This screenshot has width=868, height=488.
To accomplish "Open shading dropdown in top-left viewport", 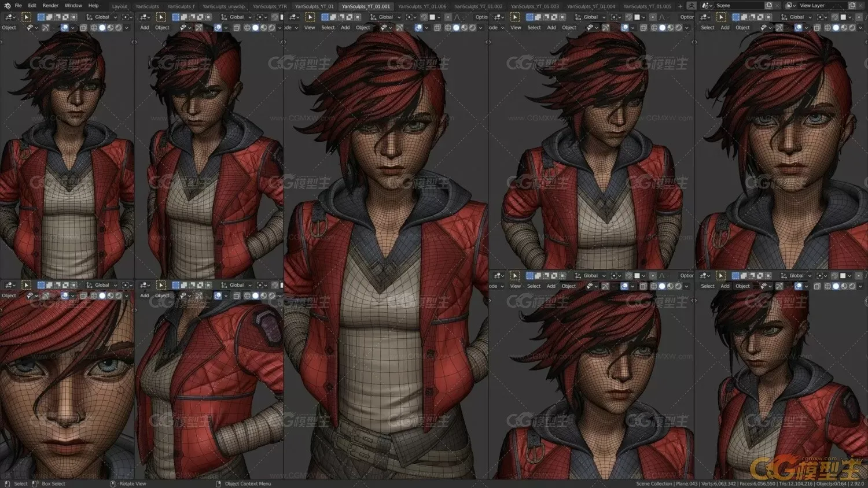I will coord(127,27).
